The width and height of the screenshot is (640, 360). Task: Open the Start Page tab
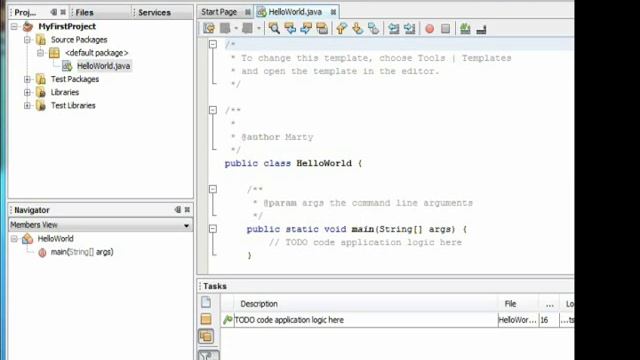[x=219, y=12]
